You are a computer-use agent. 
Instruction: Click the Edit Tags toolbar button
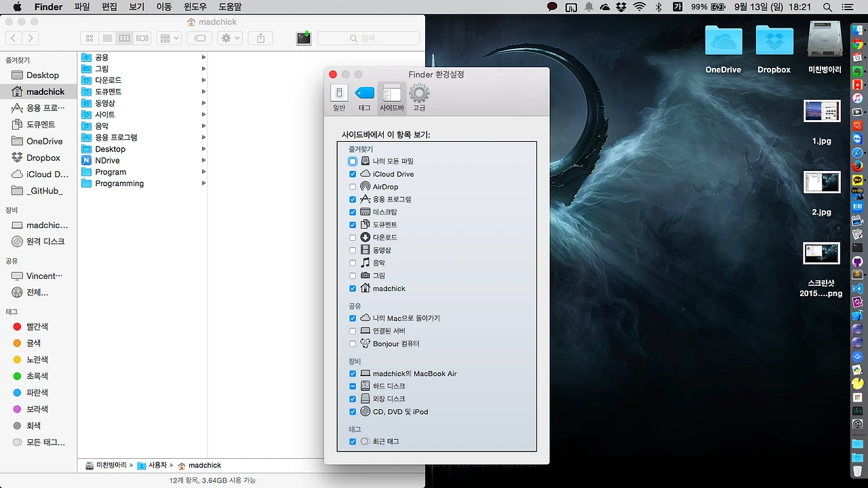pos(200,39)
